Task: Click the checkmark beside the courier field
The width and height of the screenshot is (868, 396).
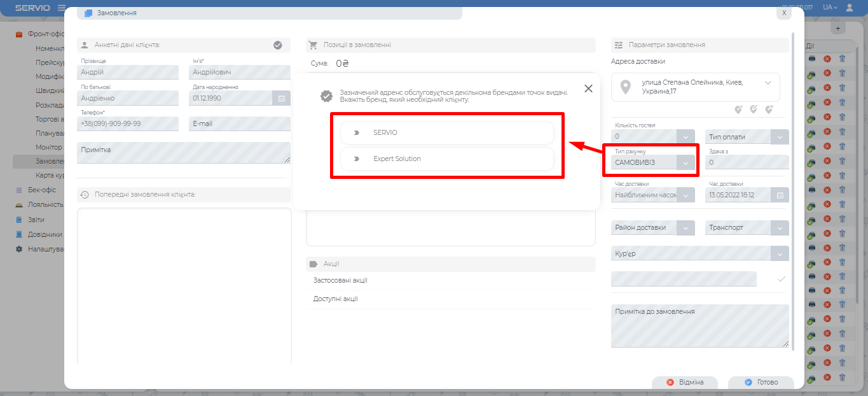Action: (782, 279)
